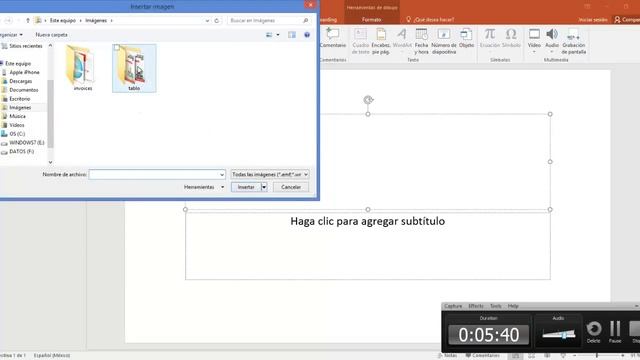
Task: Click the zoom slider in PowerPoint status bar
Action: point(598,356)
